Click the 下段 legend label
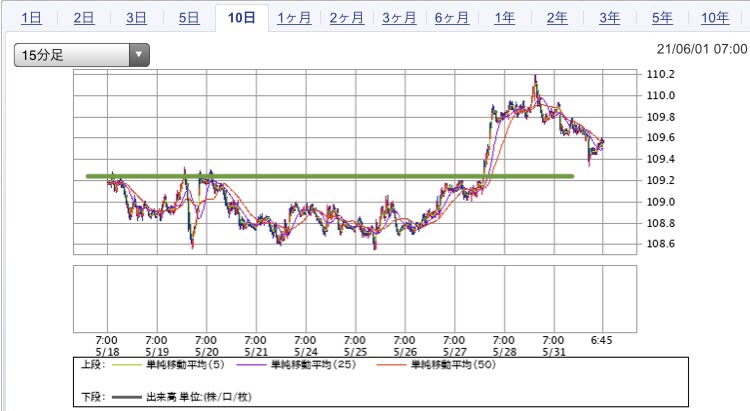750x411 pixels. [x=93, y=397]
